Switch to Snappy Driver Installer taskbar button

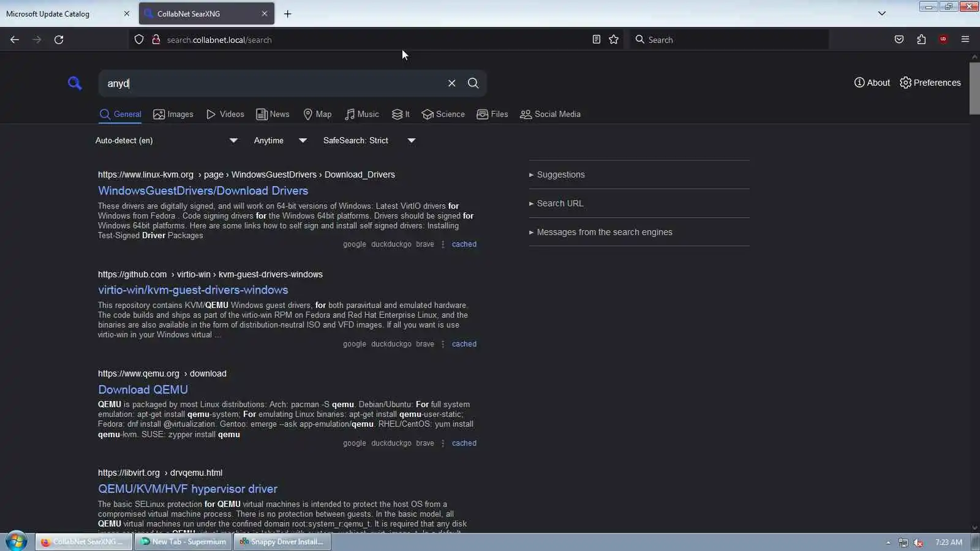(x=282, y=542)
